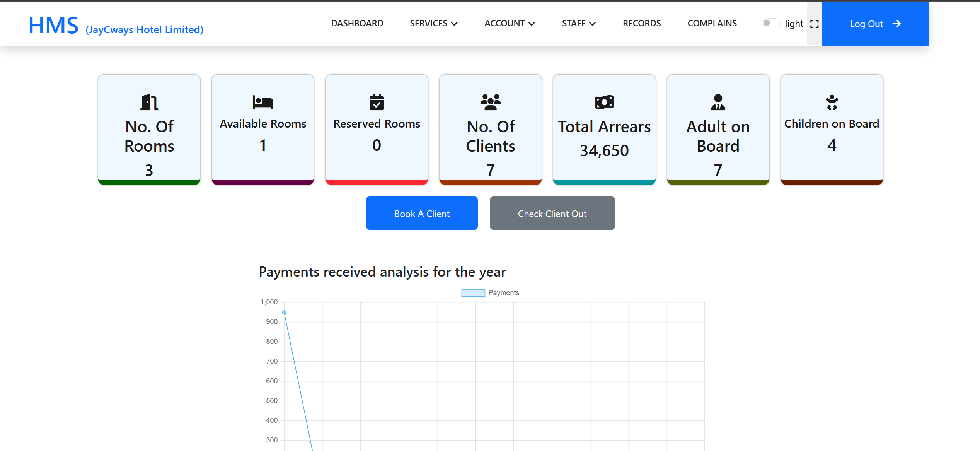Open the RECORDS menu item
The width and height of the screenshot is (980, 451).
(641, 24)
